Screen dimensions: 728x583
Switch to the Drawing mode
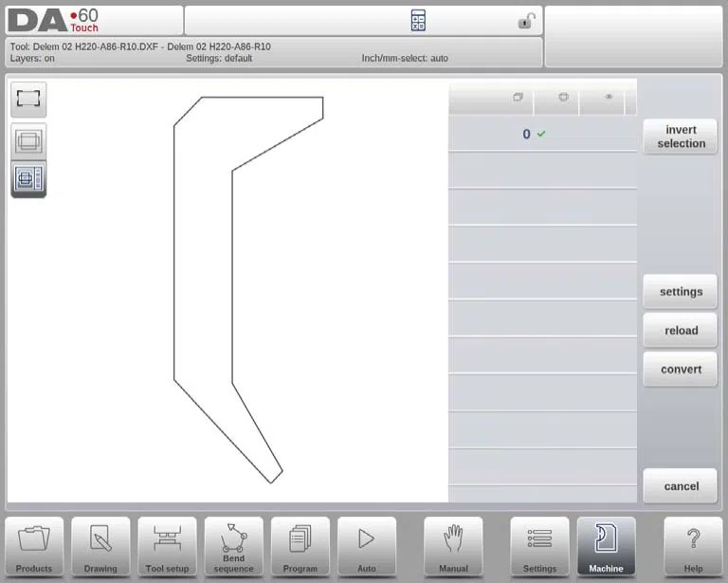pyautogui.click(x=100, y=547)
